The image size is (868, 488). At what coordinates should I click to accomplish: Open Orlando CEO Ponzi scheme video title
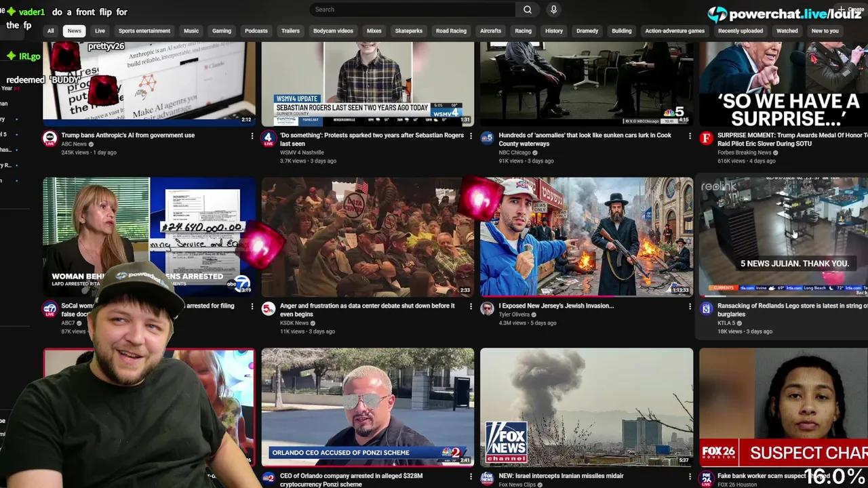click(351, 480)
